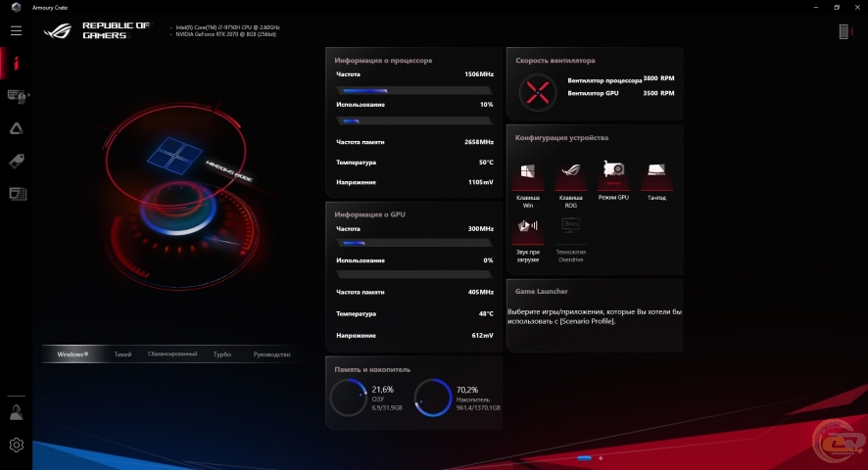
Task: Click the GPU memory frequency 405MHz value
Action: (x=480, y=292)
